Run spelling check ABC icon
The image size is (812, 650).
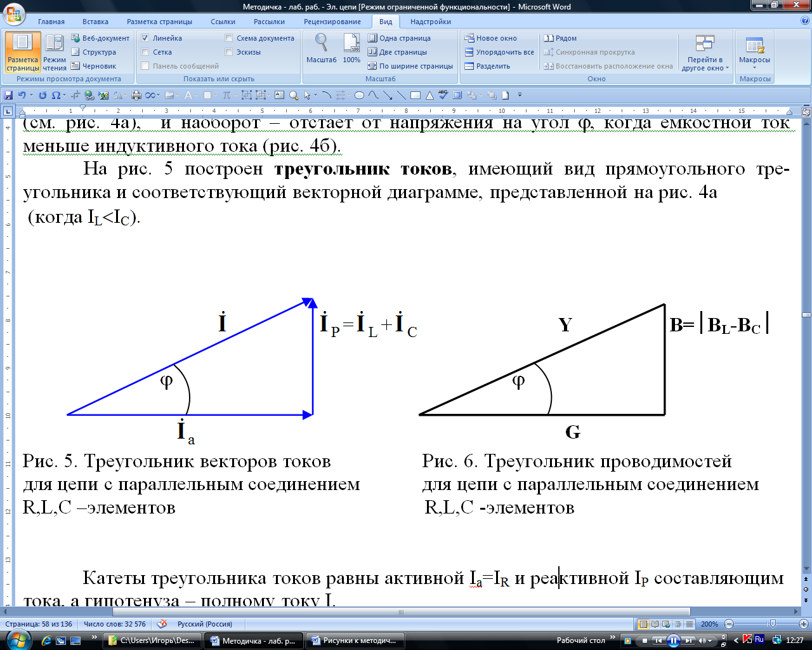[443, 95]
